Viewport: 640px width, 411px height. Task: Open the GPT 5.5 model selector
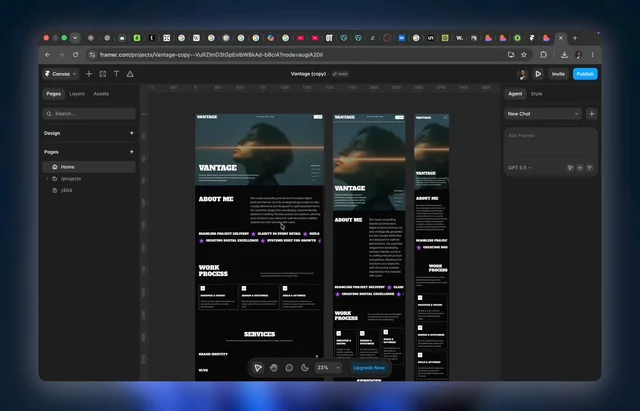tap(520, 168)
